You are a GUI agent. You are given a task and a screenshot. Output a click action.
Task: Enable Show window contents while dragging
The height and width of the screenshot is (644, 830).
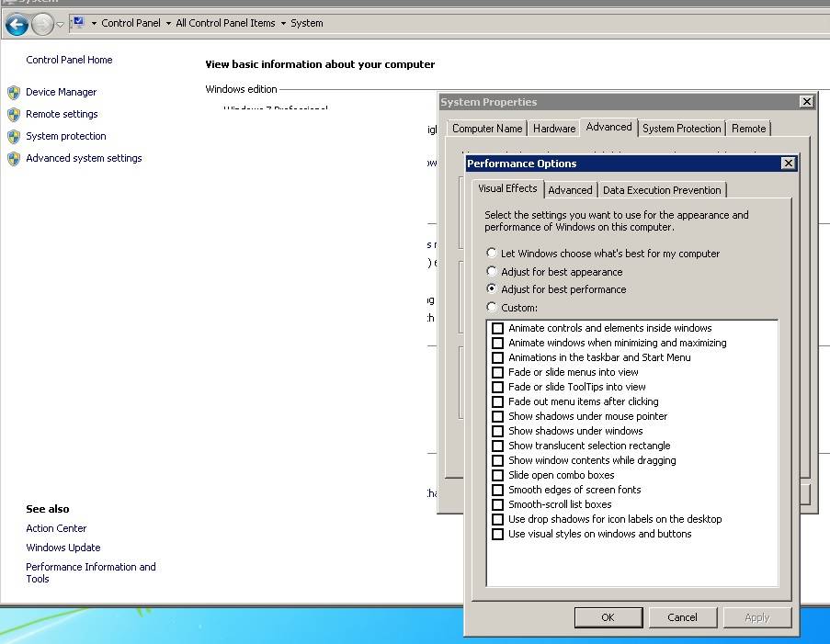pos(497,460)
